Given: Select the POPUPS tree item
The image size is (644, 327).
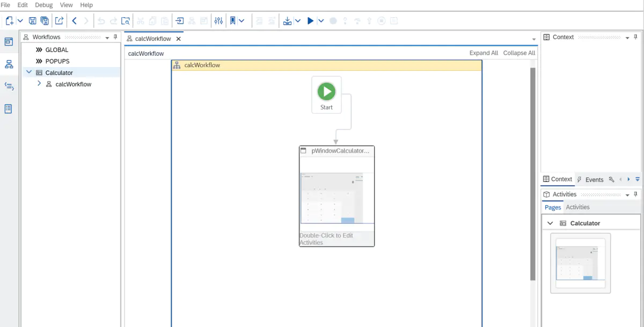Looking at the screenshot, I should pyautogui.click(x=57, y=61).
